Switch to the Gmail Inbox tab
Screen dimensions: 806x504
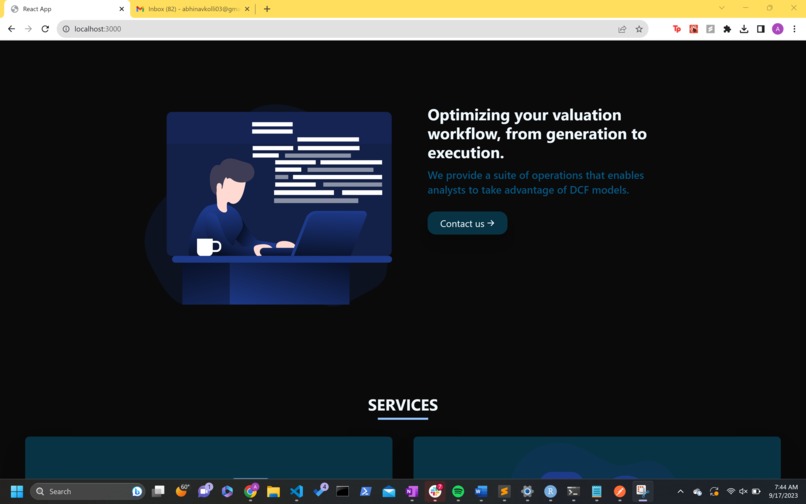pyautogui.click(x=193, y=9)
